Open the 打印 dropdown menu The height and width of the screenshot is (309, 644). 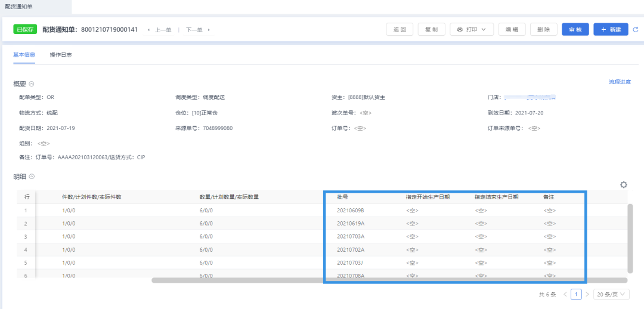point(472,30)
